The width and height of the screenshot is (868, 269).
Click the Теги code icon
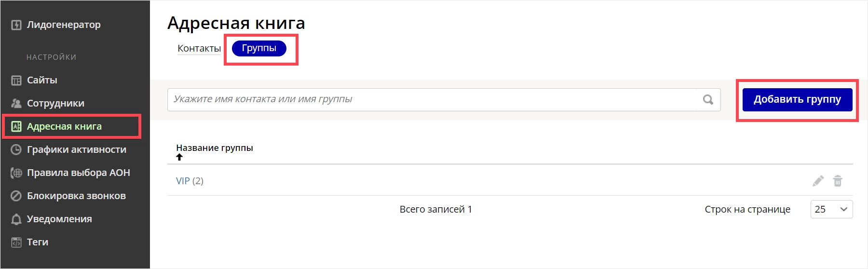(x=16, y=242)
